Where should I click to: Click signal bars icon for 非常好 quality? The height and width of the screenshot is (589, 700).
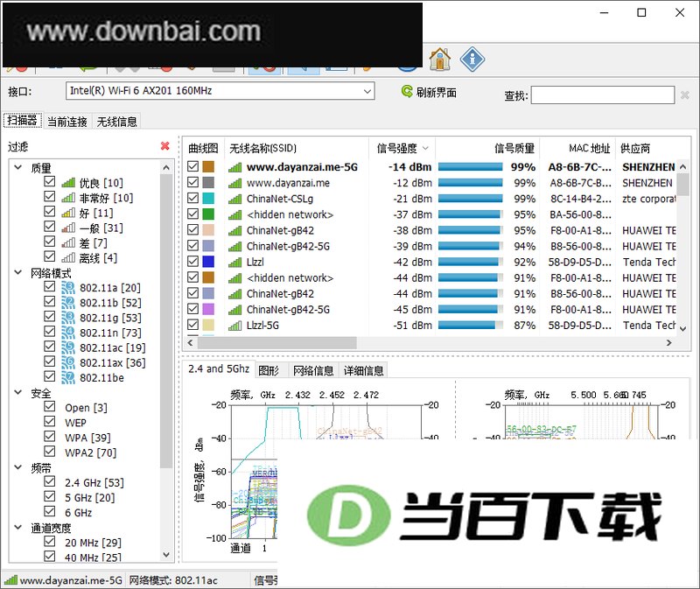(x=68, y=198)
